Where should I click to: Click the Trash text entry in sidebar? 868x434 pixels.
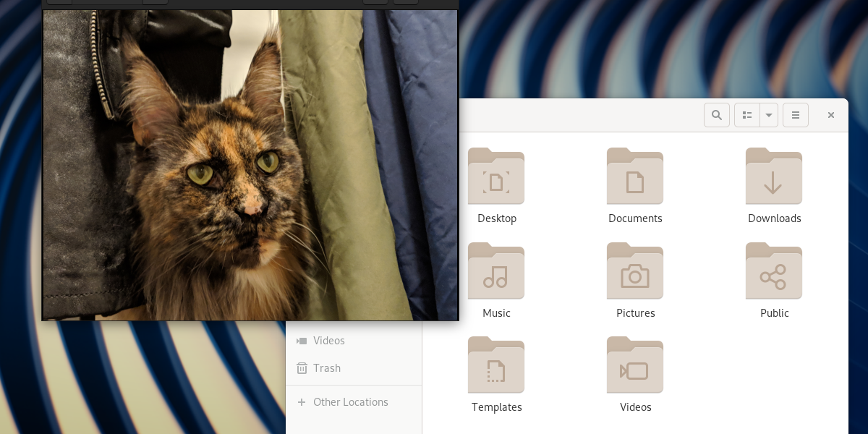(x=327, y=368)
